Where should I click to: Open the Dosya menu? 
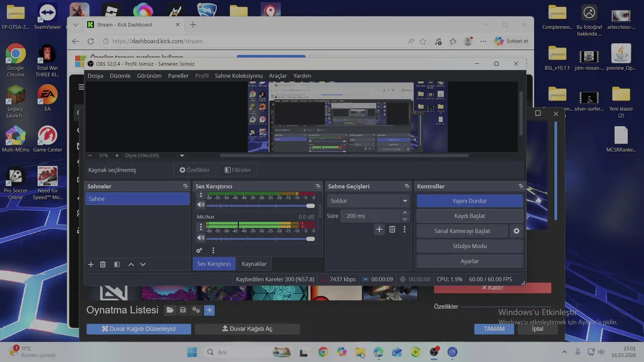coord(95,76)
